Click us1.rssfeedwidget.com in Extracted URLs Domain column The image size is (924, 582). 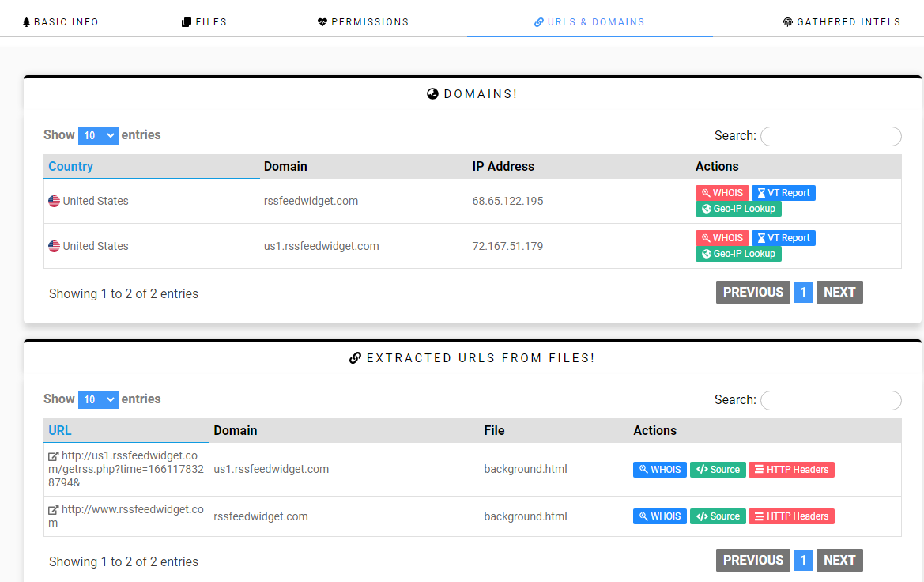271,469
